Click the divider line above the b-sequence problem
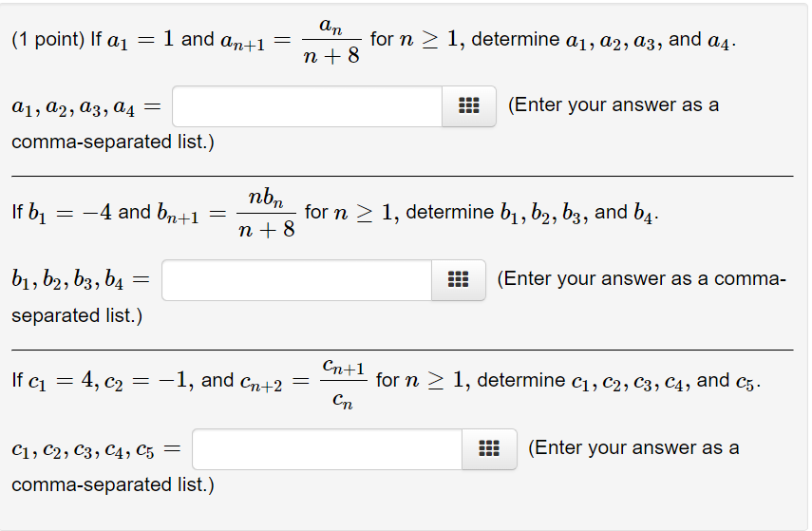 pos(402,176)
